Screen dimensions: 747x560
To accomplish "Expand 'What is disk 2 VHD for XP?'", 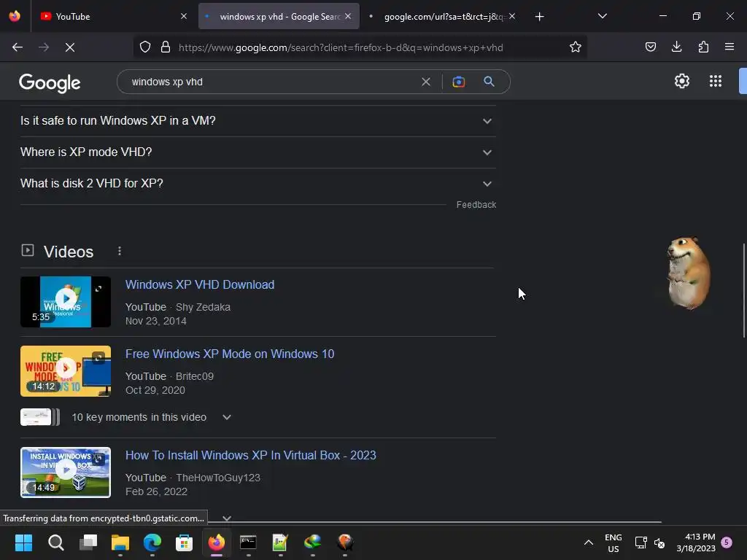I will tap(258, 183).
